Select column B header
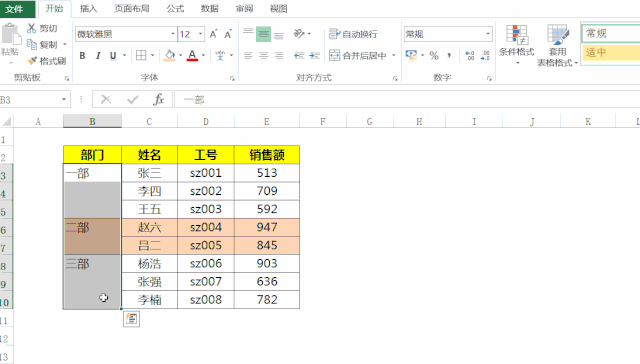 coord(92,121)
